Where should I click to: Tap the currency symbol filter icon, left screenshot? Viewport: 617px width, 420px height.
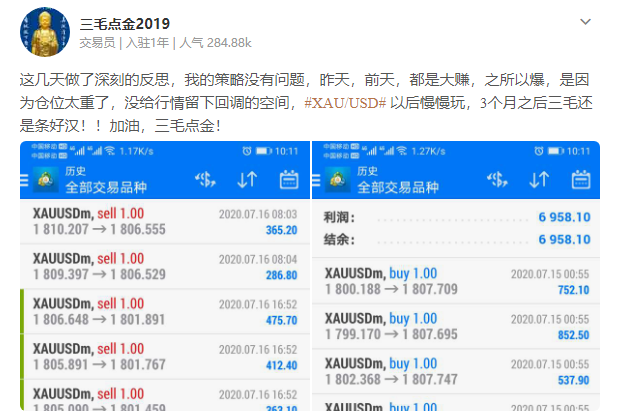[205, 180]
